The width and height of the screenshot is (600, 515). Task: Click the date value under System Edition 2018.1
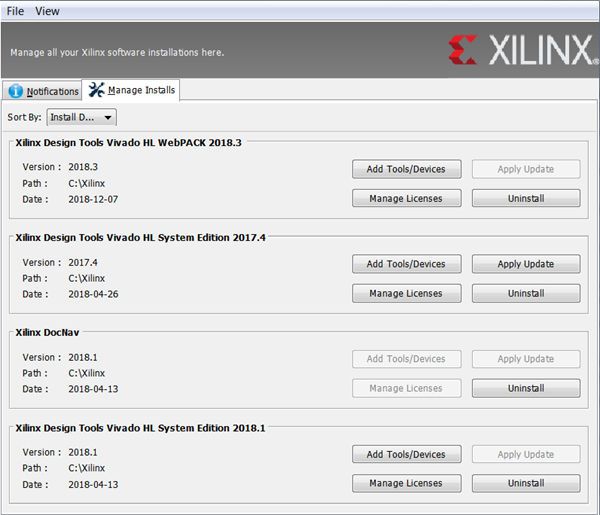click(93, 484)
